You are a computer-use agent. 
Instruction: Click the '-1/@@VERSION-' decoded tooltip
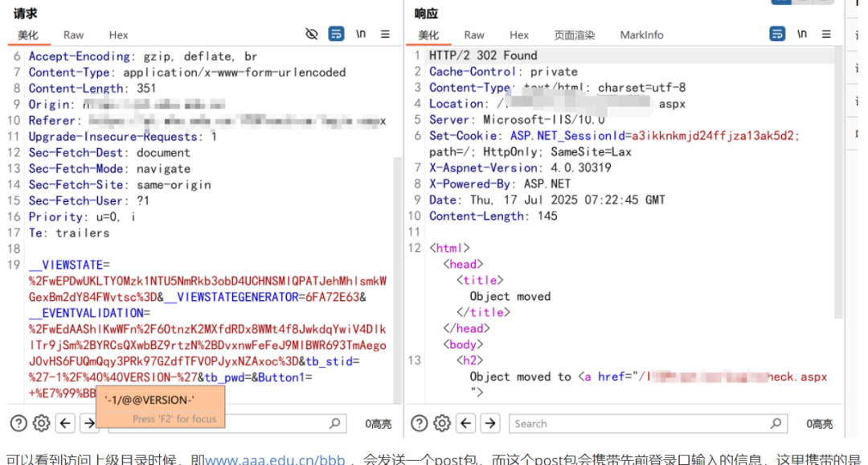pos(161,407)
